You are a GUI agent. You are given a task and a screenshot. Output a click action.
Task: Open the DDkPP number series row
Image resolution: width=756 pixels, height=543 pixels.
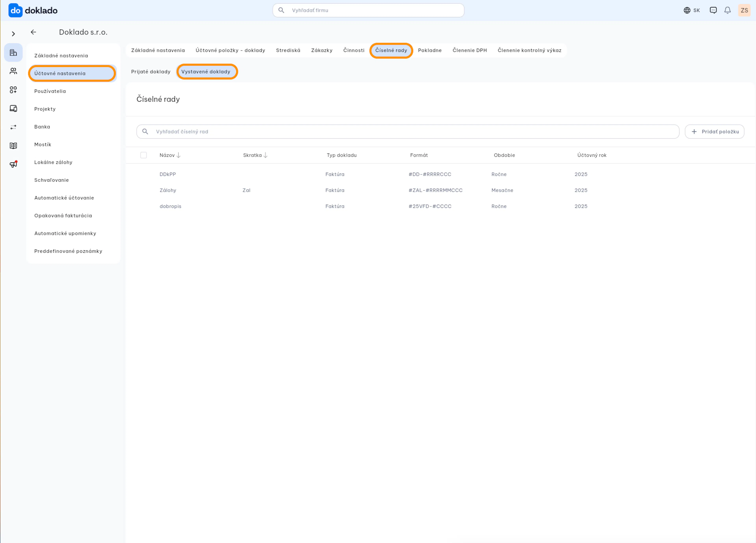[440, 174]
